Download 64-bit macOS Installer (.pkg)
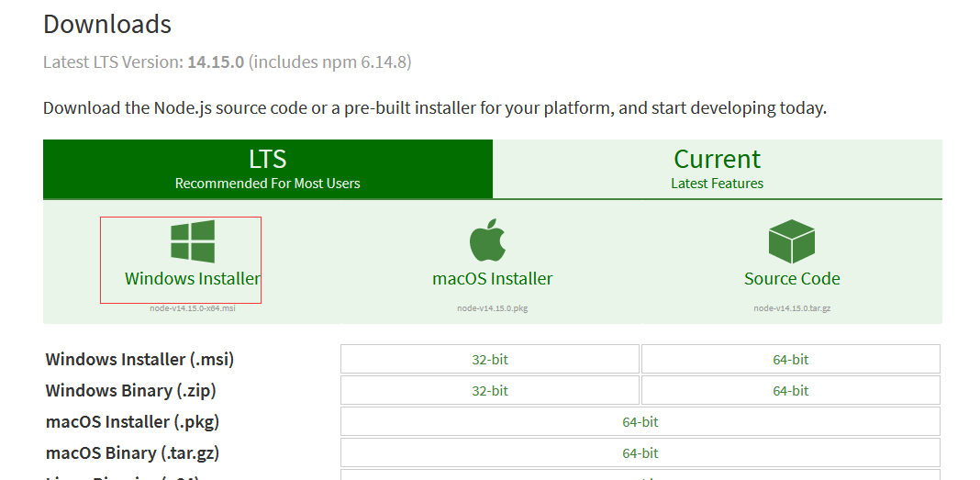Screen dimensions: 980x480 [640, 422]
